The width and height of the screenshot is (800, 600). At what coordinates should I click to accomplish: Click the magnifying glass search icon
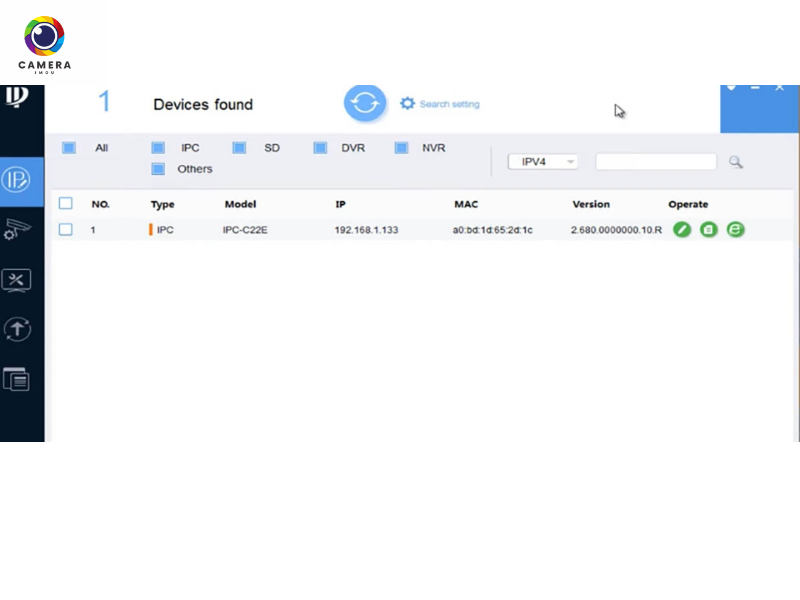pos(736,162)
